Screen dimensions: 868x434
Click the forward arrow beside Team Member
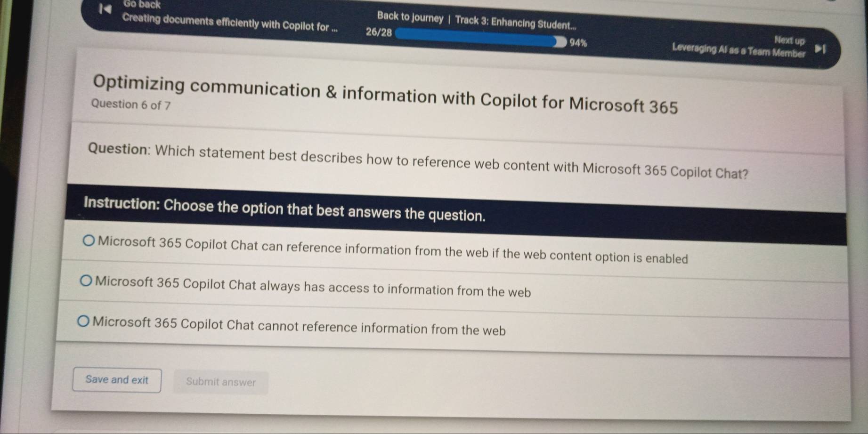coord(820,48)
